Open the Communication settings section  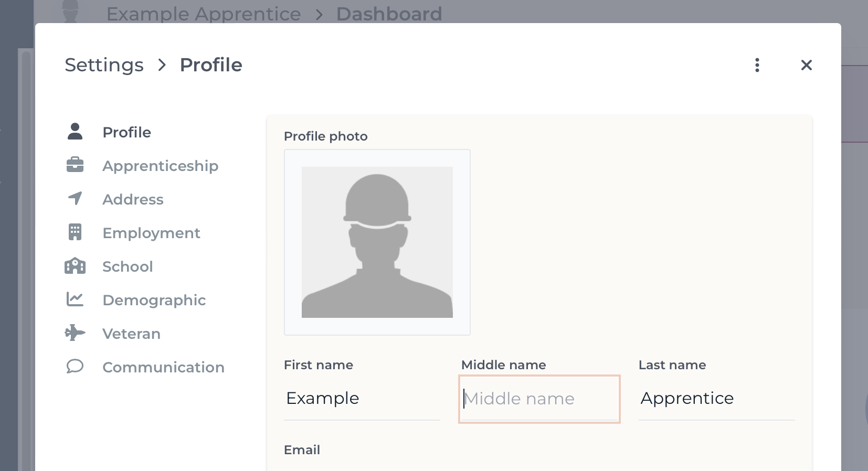[164, 367]
